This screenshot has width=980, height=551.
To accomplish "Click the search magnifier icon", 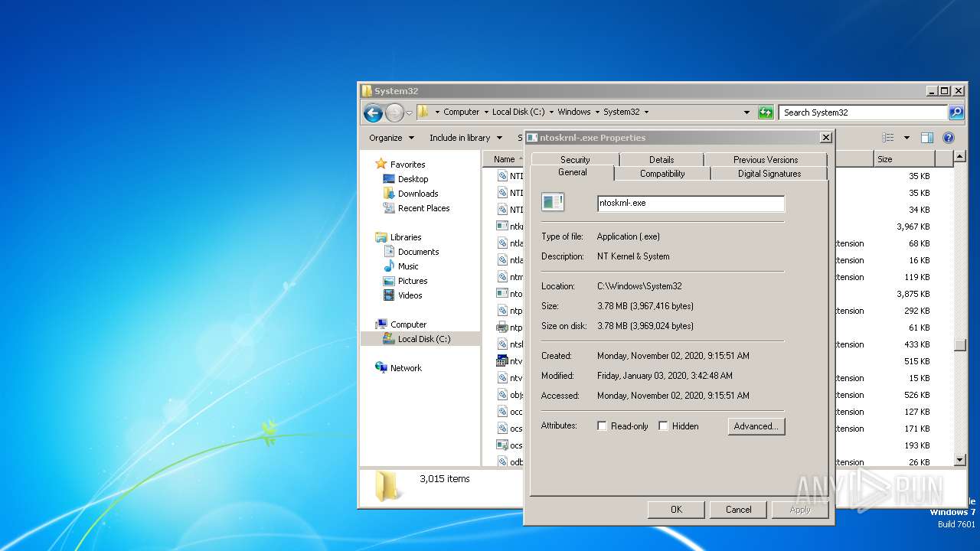I will coord(955,112).
